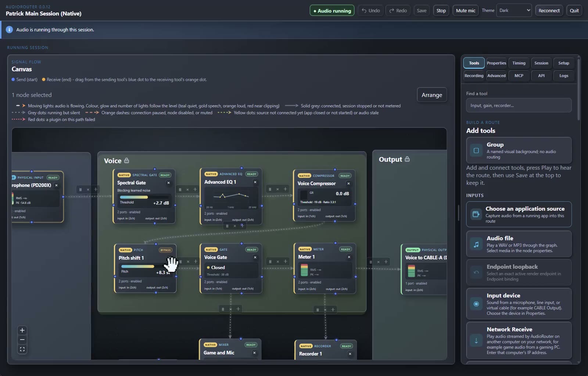Screen dimensions: 588x376
Task: Select the Endpoint loopback tool
Action: (519, 272)
